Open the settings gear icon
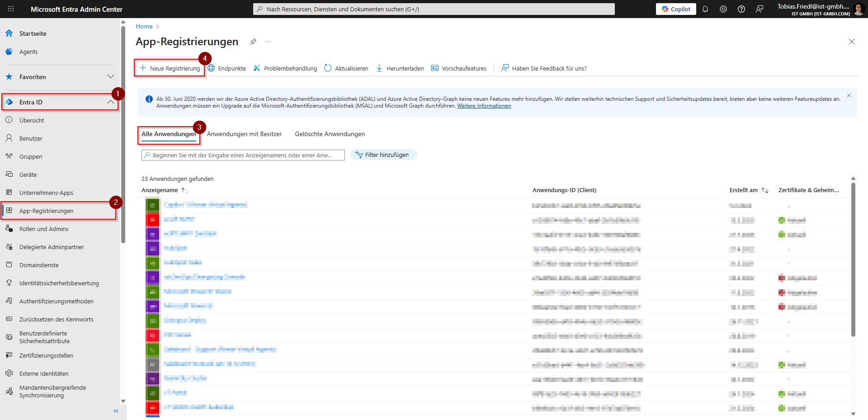Viewport: 868px width, 420px height. click(x=723, y=9)
